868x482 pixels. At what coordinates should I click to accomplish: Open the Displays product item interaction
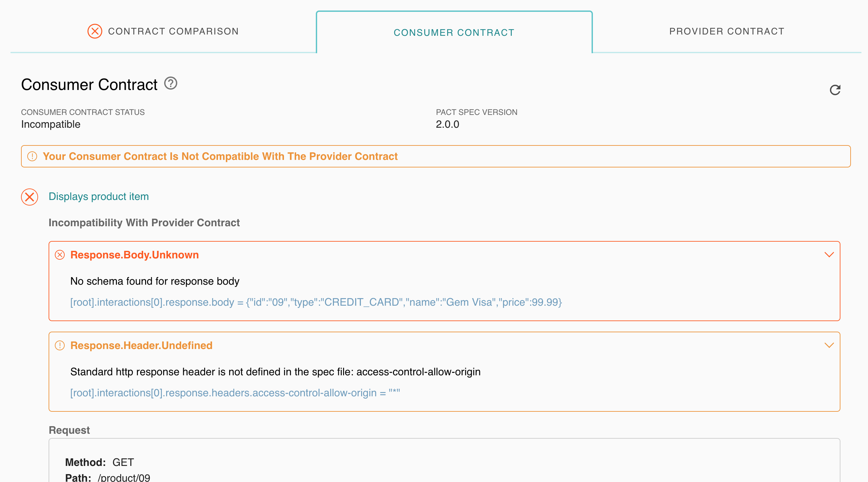[98, 197]
